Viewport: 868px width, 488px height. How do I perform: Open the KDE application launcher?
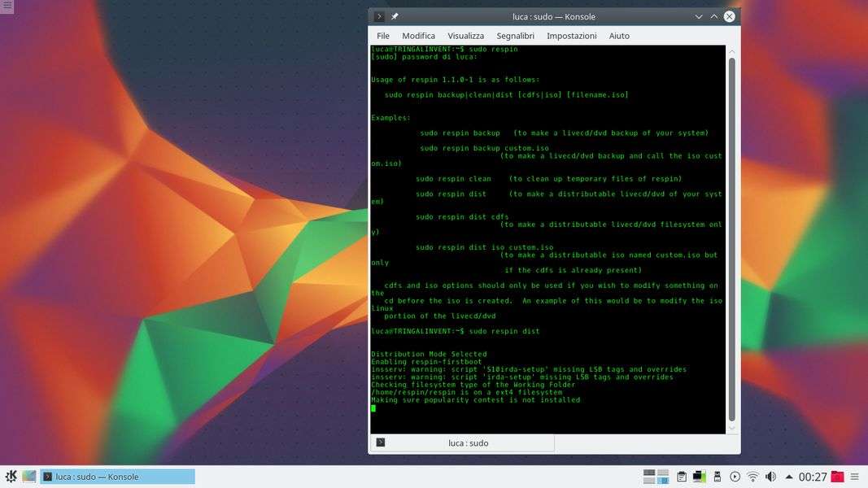pos(11,477)
